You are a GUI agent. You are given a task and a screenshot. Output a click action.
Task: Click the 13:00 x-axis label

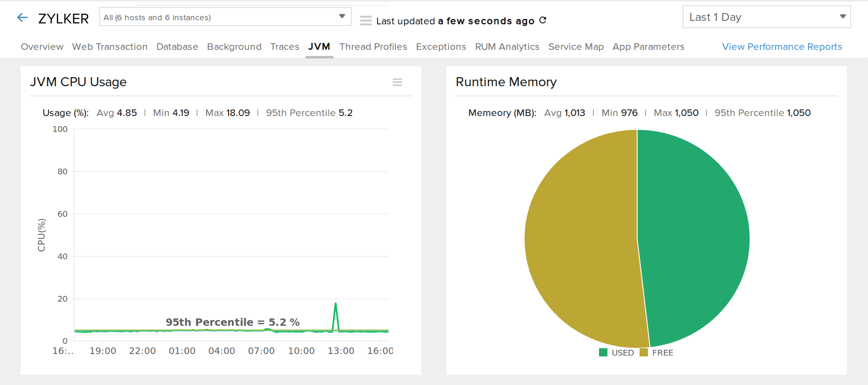click(x=341, y=351)
